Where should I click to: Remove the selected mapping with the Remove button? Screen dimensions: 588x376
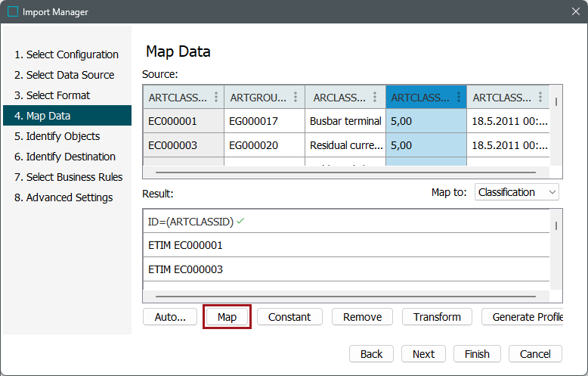362,317
